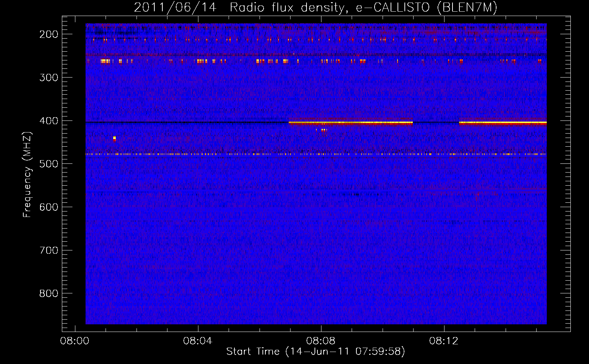Screen dimensions: 589x364
Task: Click the bright 400 MHz emission band after 08:12
Action: tap(503, 123)
